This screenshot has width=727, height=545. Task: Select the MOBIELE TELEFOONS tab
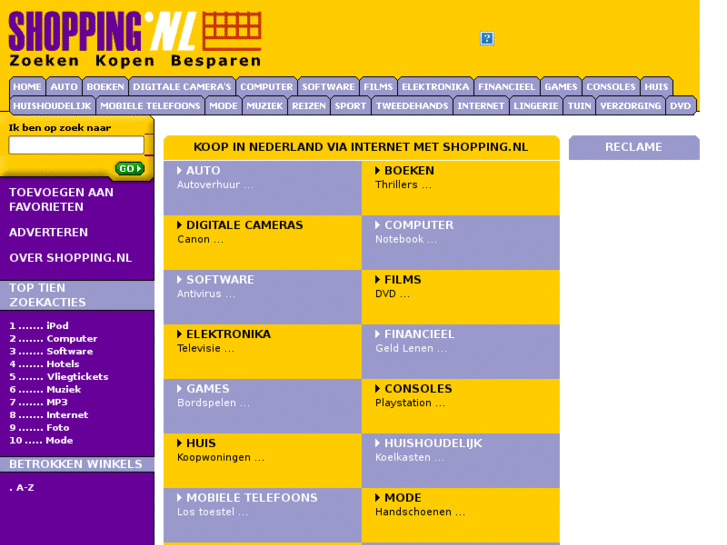point(150,105)
